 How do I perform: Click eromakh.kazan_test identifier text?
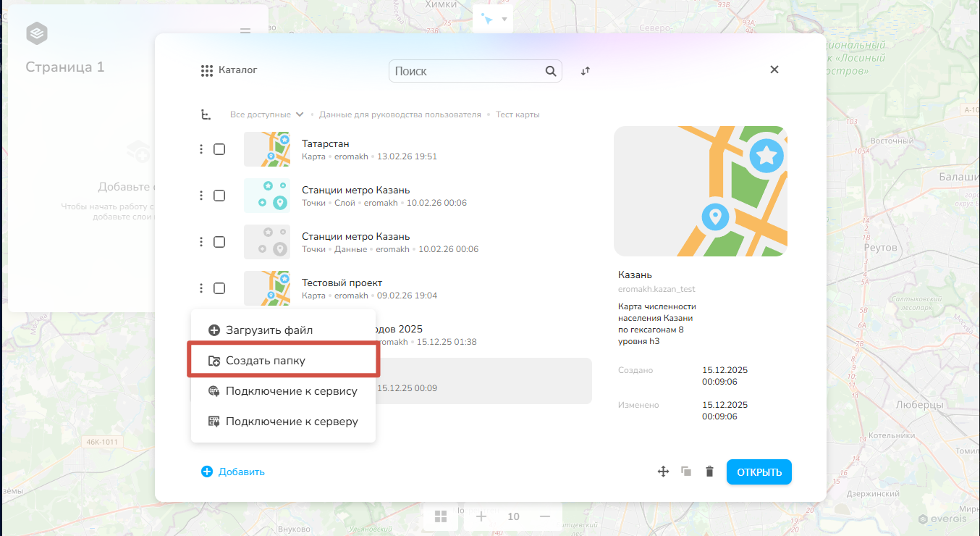[656, 289]
